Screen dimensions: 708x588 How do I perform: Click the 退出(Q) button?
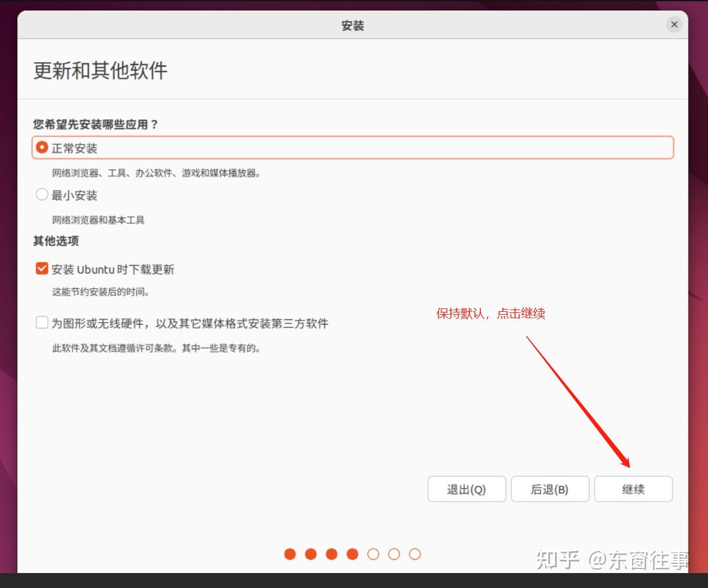point(466,489)
